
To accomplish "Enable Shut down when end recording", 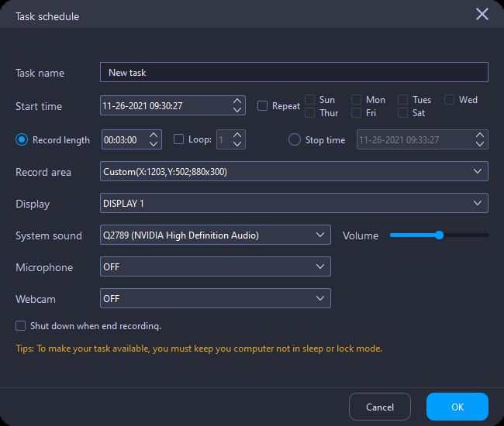I will pos(21,326).
